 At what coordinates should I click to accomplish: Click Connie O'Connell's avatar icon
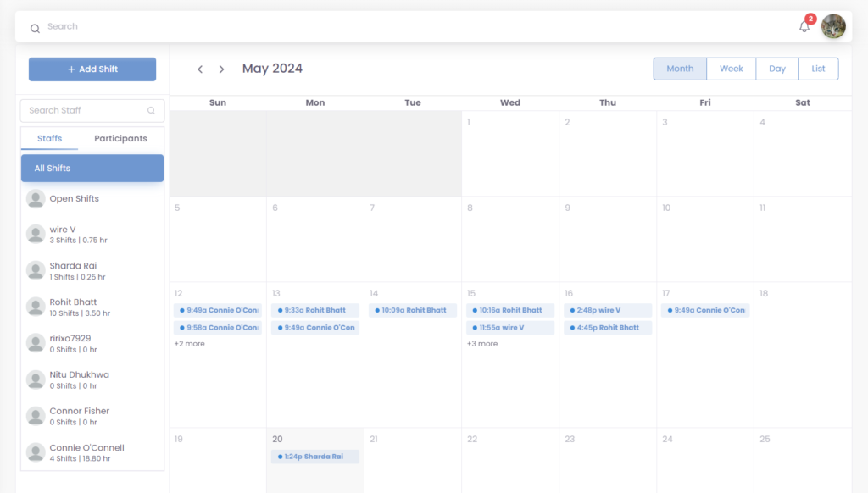click(36, 452)
